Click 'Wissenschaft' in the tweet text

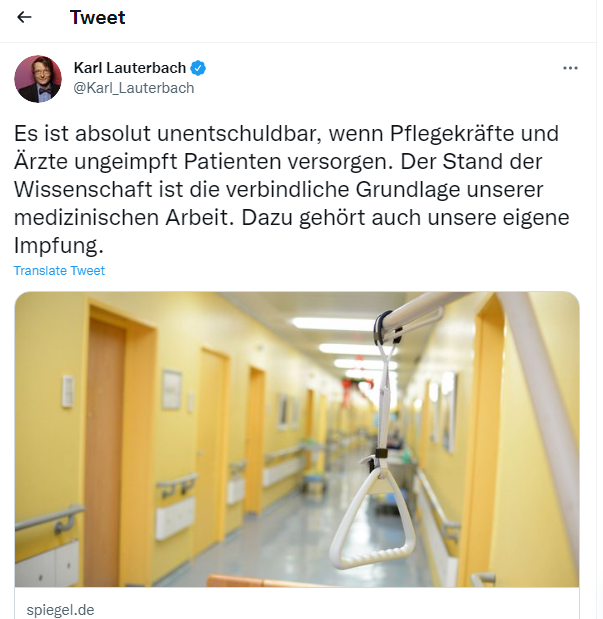click(83, 189)
